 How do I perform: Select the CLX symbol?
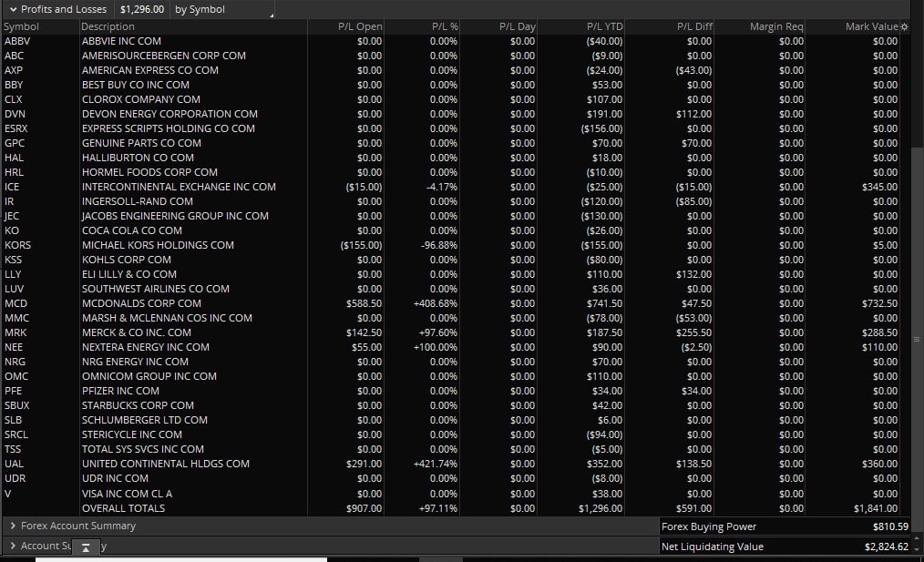point(13,99)
